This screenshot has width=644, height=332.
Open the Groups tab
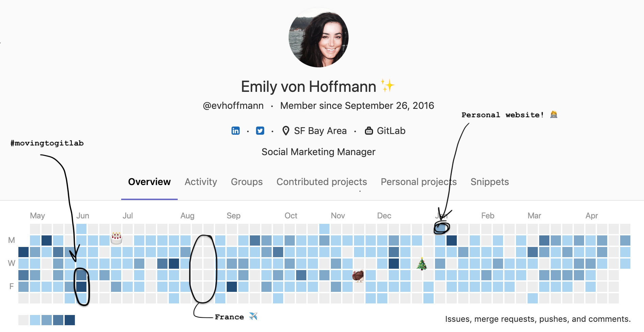tap(247, 182)
